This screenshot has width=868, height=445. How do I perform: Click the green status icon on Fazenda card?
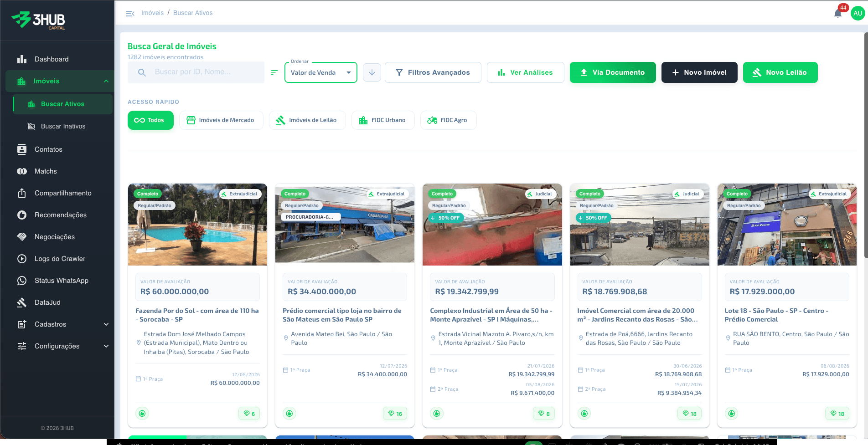[142, 414]
